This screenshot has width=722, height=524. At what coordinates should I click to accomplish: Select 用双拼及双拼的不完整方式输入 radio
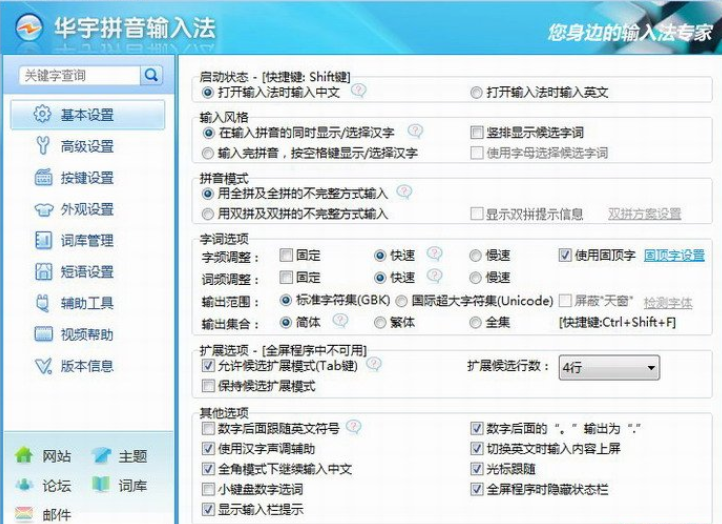208,214
